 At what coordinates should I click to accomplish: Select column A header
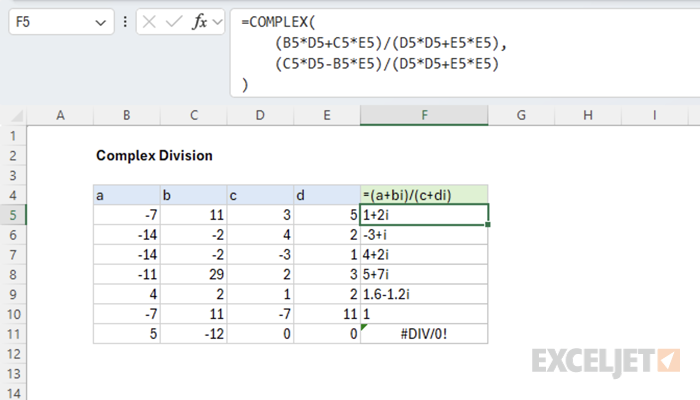pyautogui.click(x=60, y=115)
